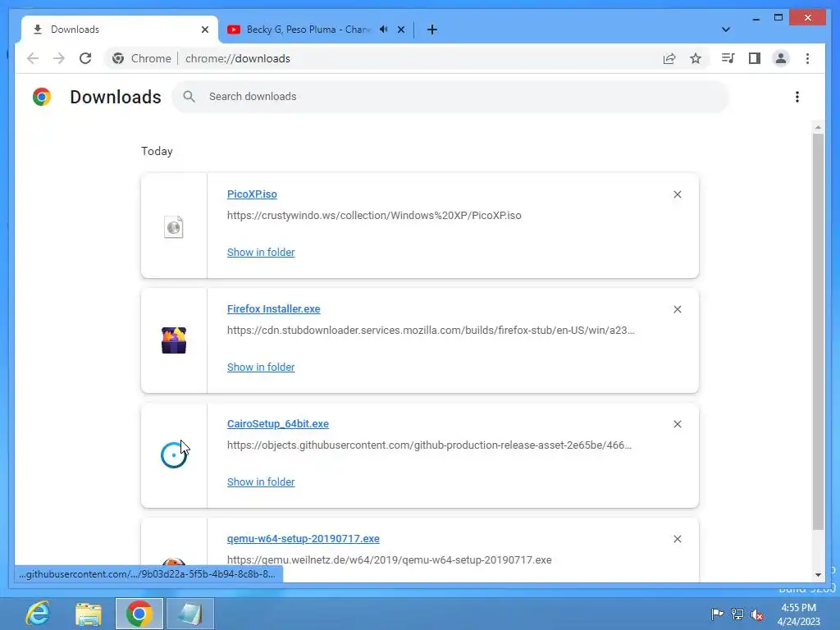Close the Downloads tab
The height and width of the screenshot is (630, 840).
(x=204, y=30)
